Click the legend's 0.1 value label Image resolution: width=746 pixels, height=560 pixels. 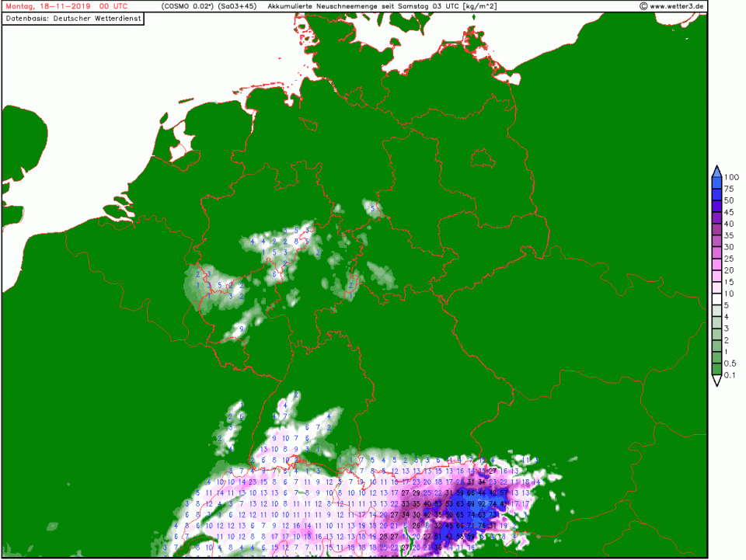click(x=732, y=376)
